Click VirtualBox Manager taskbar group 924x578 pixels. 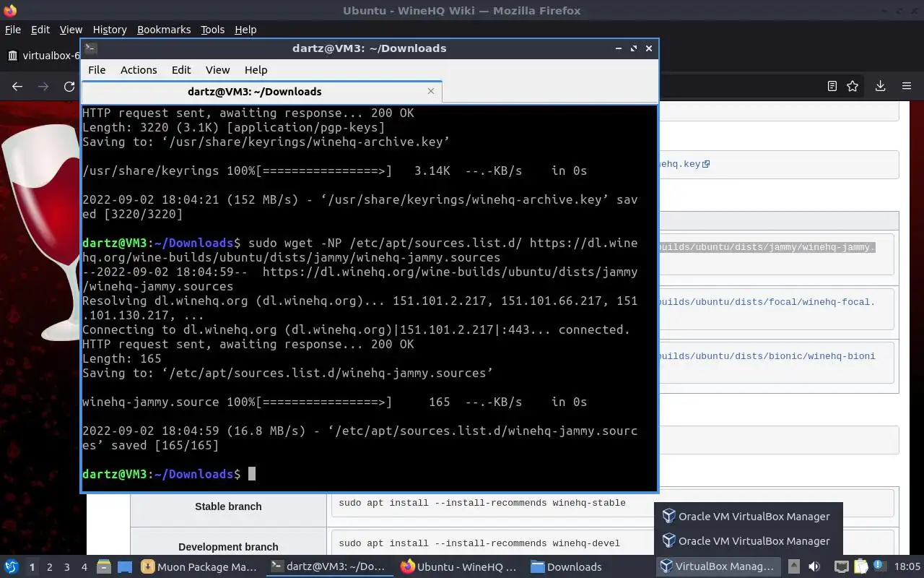(x=718, y=566)
